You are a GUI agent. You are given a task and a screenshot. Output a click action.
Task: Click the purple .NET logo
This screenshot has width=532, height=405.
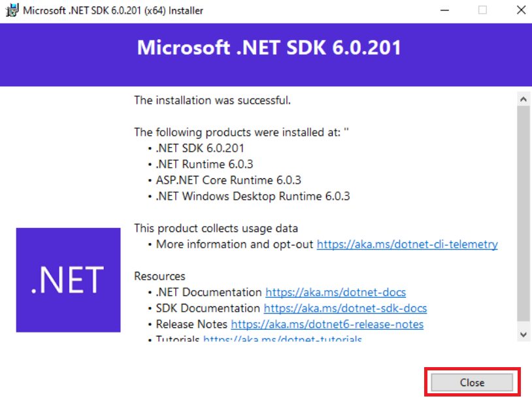pos(69,280)
